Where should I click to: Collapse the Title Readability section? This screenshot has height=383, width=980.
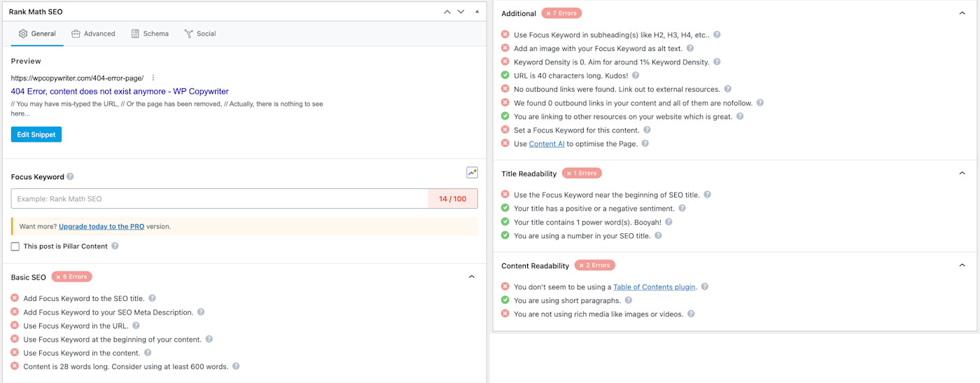(962, 174)
